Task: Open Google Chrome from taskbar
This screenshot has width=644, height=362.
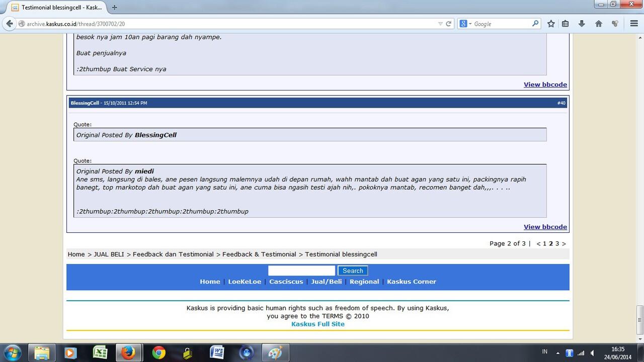Action: pos(159,353)
